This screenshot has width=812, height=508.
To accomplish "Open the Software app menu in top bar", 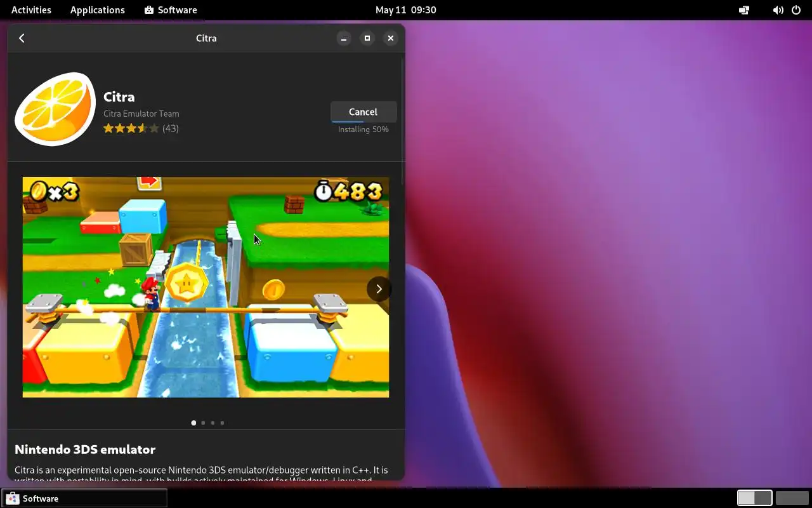I will point(171,10).
